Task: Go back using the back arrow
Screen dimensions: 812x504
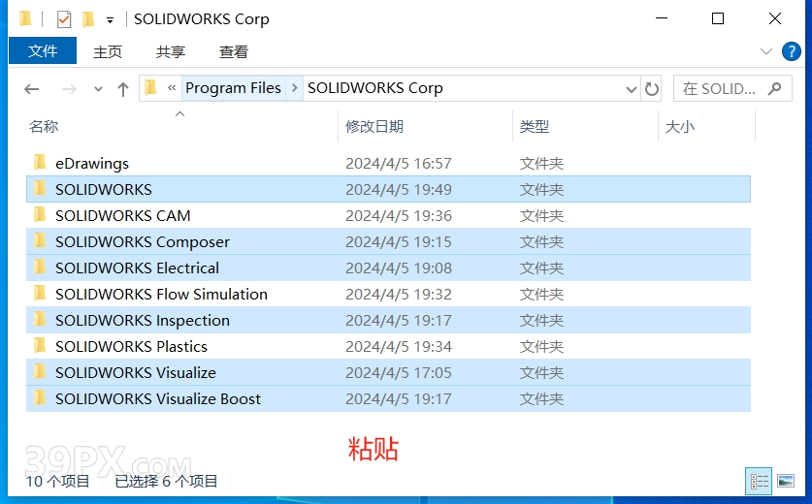Action: click(32, 89)
